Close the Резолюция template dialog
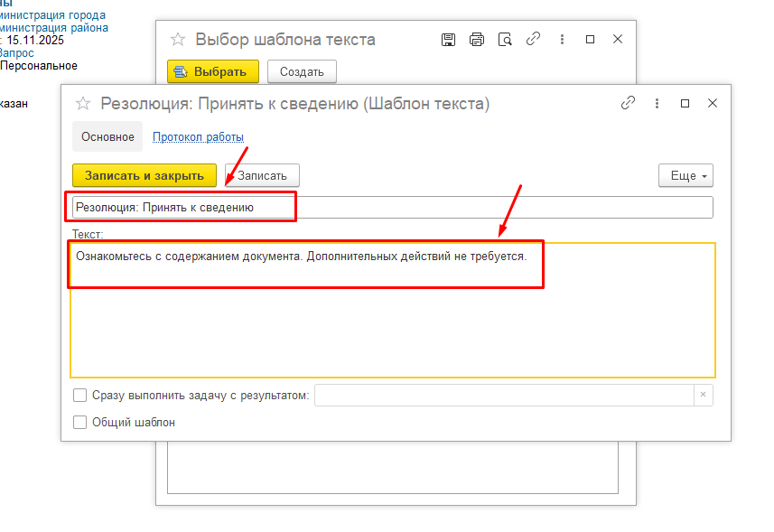The height and width of the screenshot is (532, 774). [x=713, y=103]
